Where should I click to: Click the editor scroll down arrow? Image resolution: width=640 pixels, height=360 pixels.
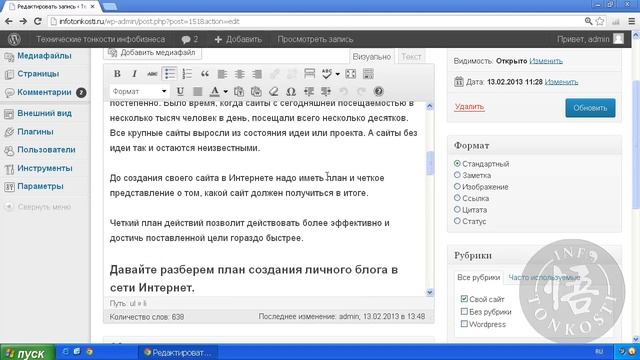pos(429,292)
